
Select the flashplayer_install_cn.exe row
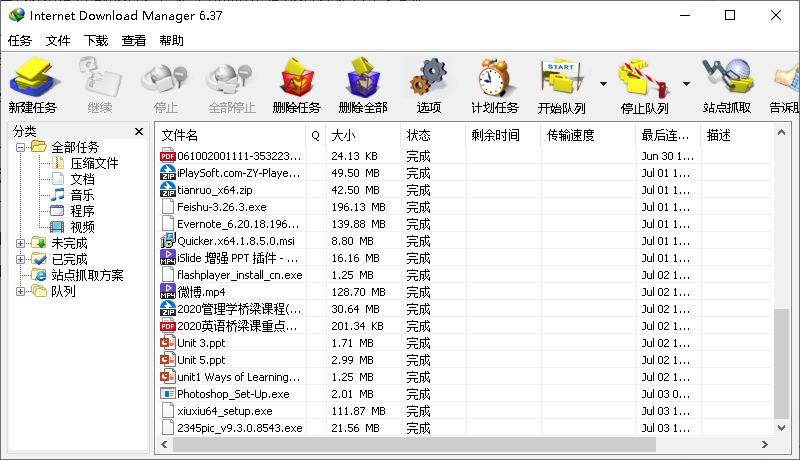point(464,275)
